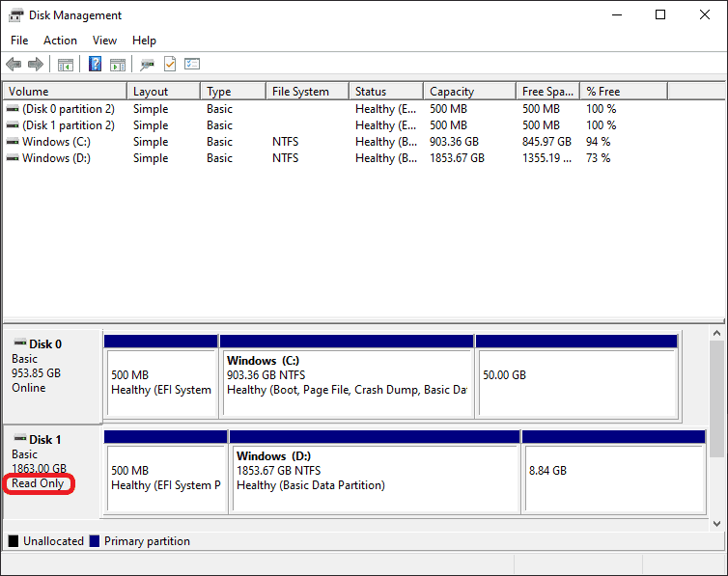Open the Action menu
Screen dimensions: 728x576
[60, 41]
